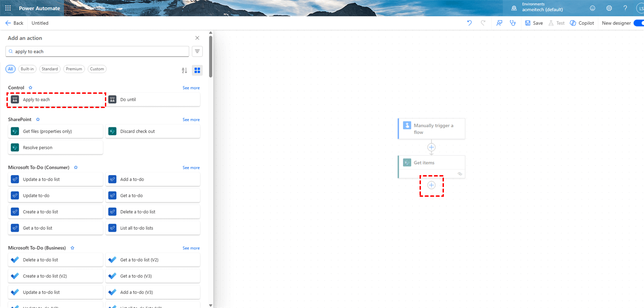Open the user account avatar
644x308 pixels.
click(x=640, y=8)
